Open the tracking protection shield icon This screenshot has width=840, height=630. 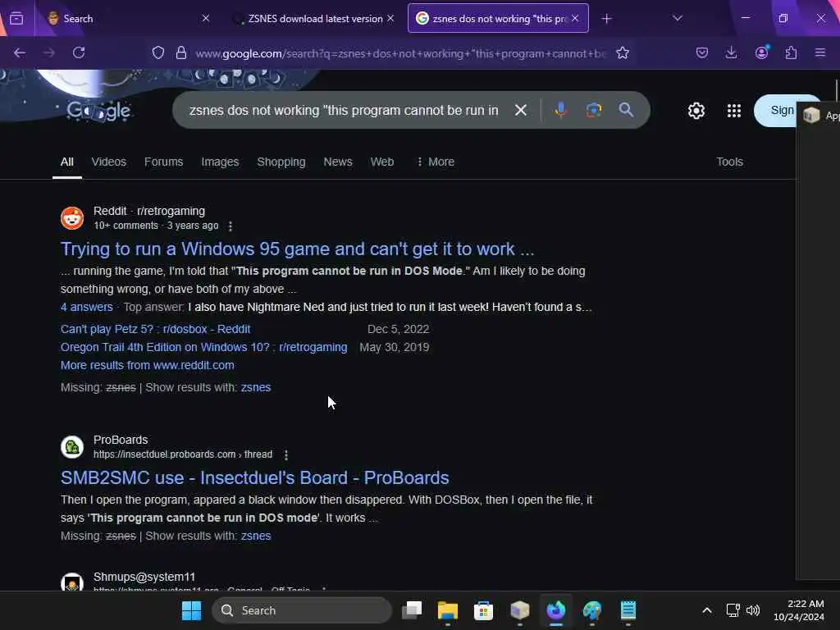pos(158,52)
